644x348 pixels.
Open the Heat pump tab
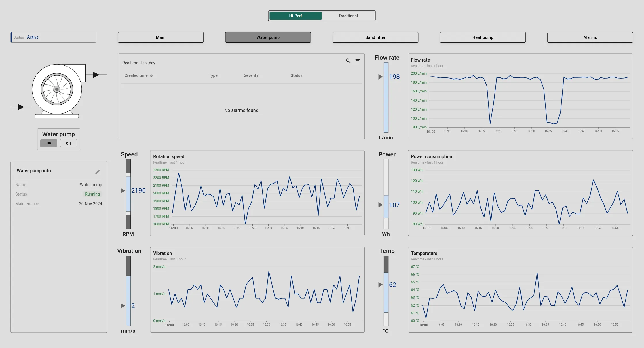(x=482, y=37)
